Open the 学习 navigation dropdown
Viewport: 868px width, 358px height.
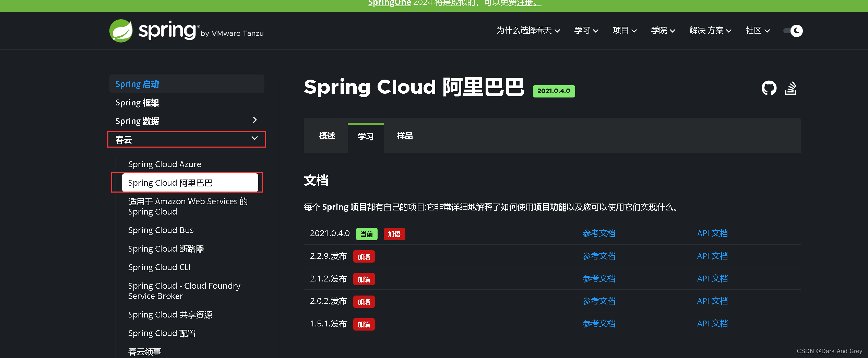(x=586, y=31)
